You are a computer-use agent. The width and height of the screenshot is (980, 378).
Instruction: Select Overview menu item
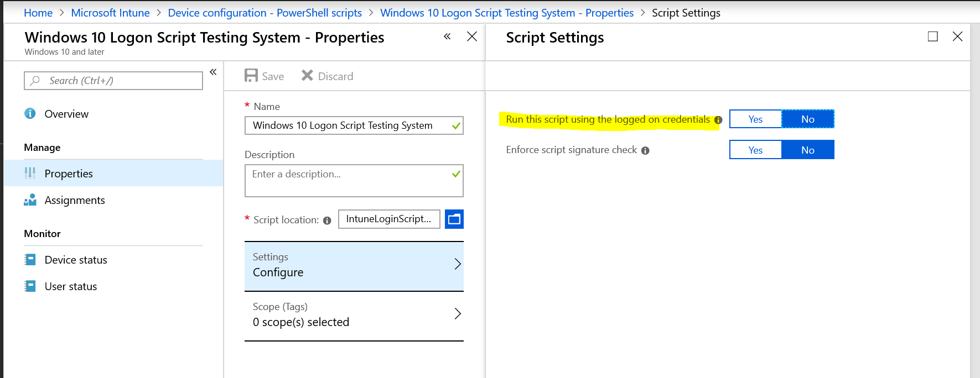click(x=113, y=114)
